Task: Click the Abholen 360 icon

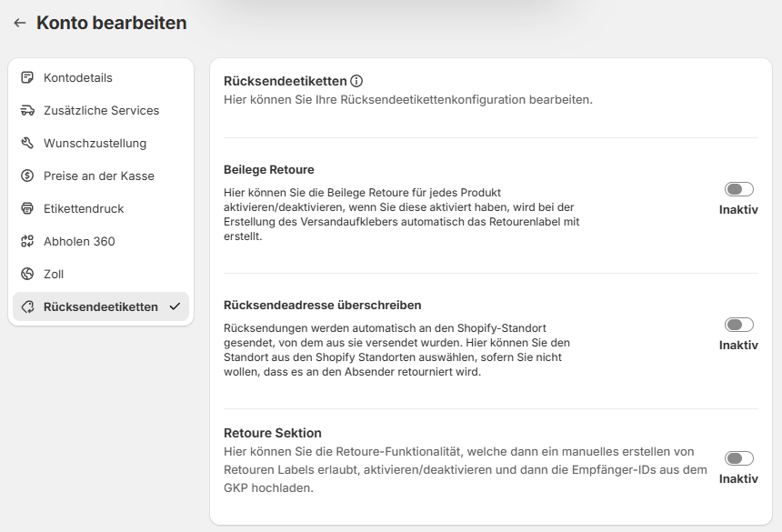Action: click(x=27, y=241)
